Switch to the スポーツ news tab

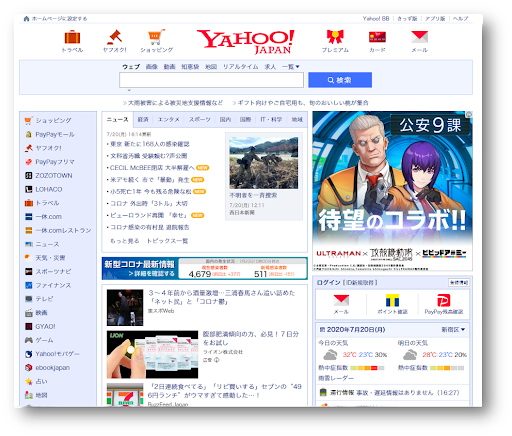pos(200,120)
